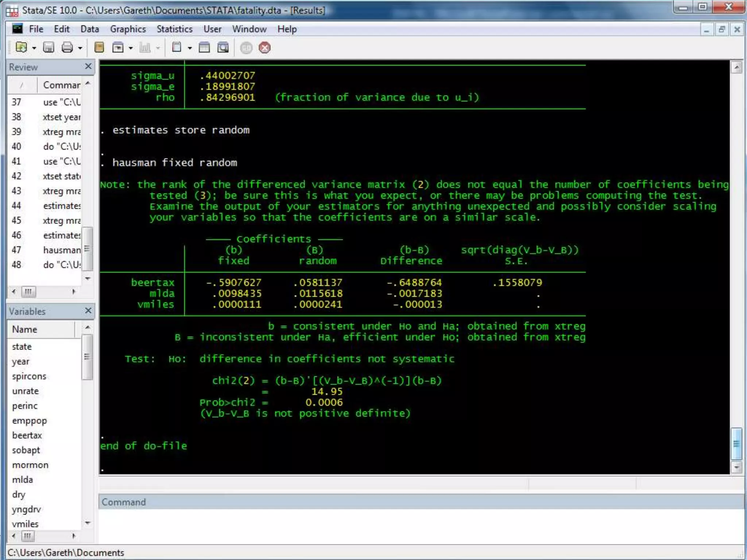This screenshot has width=747, height=560.
Task: Select the beertax variable in list
Action: pyautogui.click(x=27, y=435)
